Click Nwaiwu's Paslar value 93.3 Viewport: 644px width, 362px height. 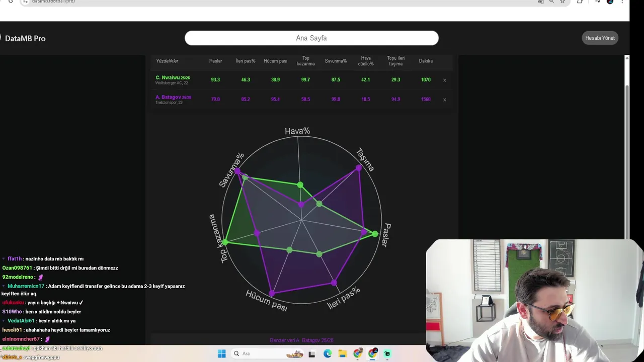tap(215, 80)
